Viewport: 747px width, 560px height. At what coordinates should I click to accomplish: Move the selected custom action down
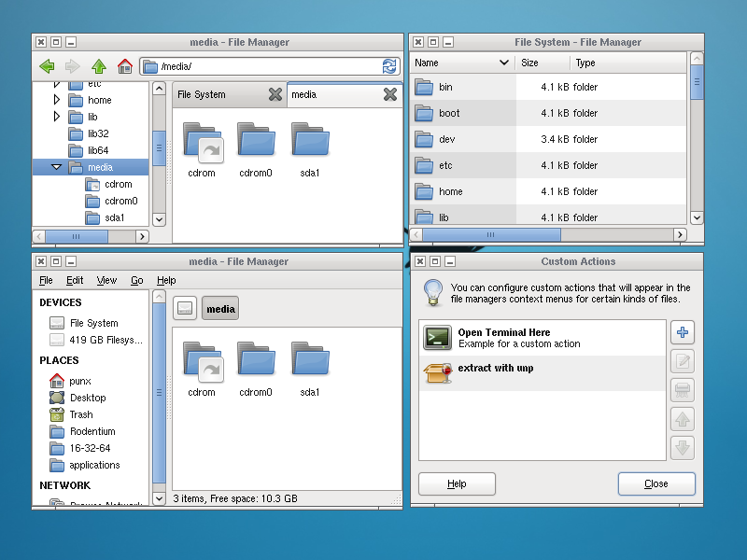[682, 448]
